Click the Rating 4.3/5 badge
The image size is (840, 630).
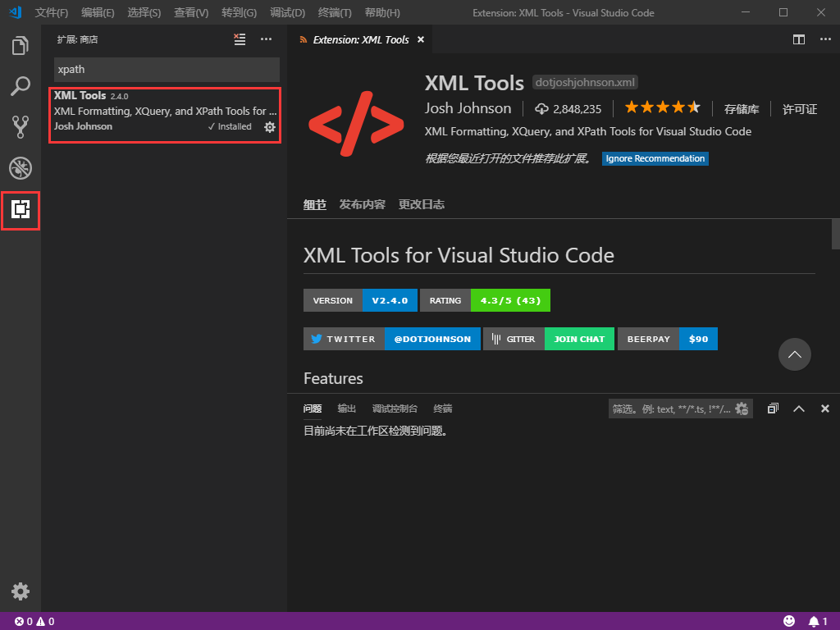pyautogui.click(x=486, y=300)
